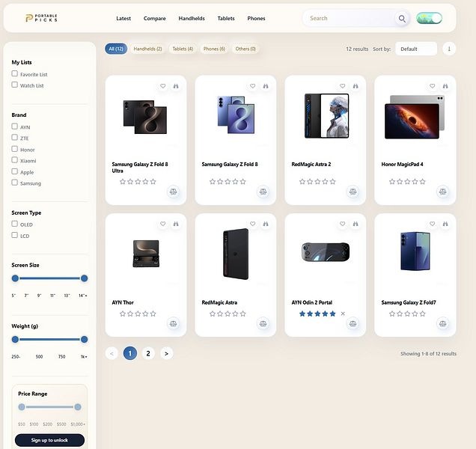This screenshot has height=449, width=476.
Task: Check the Samsung brand filter
Action: pyautogui.click(x=14, y=183)
